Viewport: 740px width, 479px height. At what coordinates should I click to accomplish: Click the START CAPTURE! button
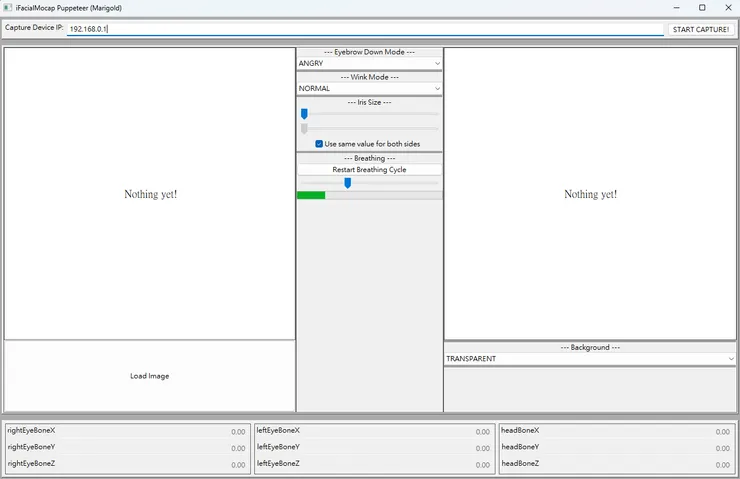[701, 29]
